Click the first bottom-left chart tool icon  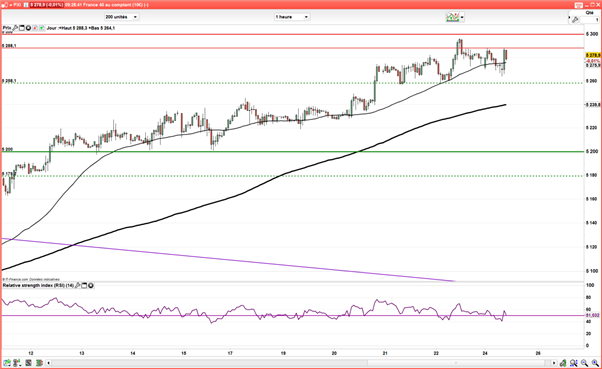pos(7,362)
